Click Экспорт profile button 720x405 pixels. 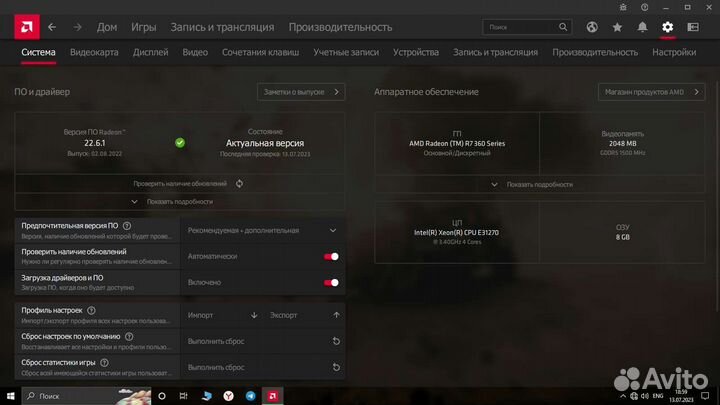pos(305,315)
